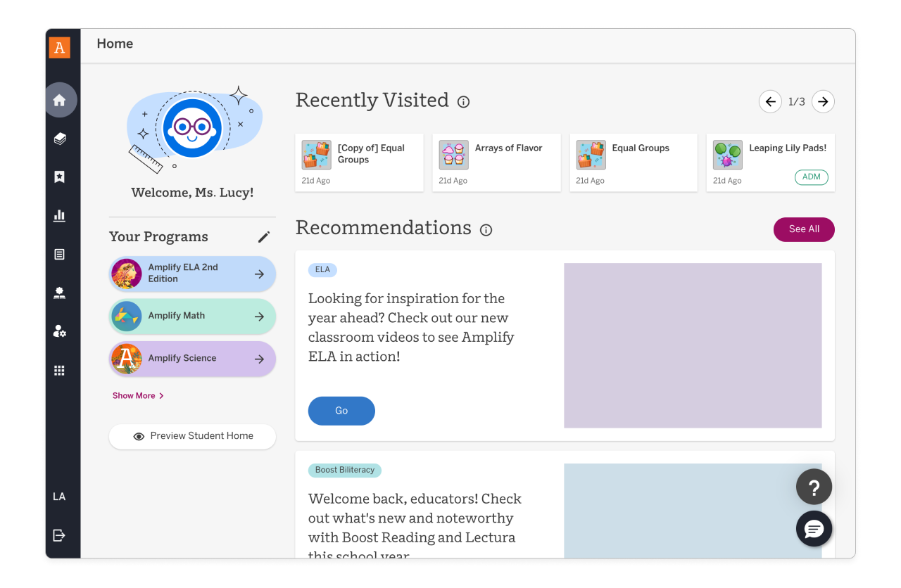Select the ELA tag on the recommendation

(322, 270)
